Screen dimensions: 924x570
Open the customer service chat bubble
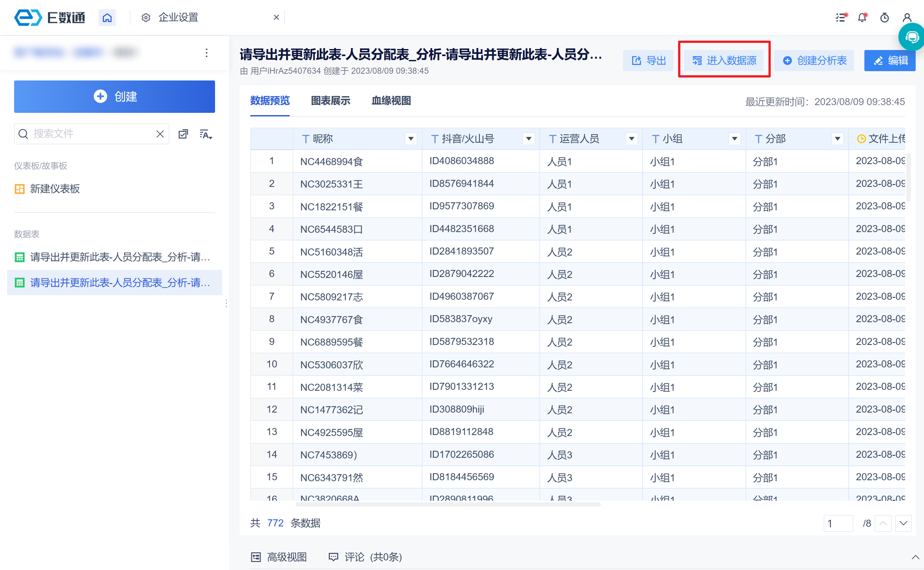(x=912, y=37)
